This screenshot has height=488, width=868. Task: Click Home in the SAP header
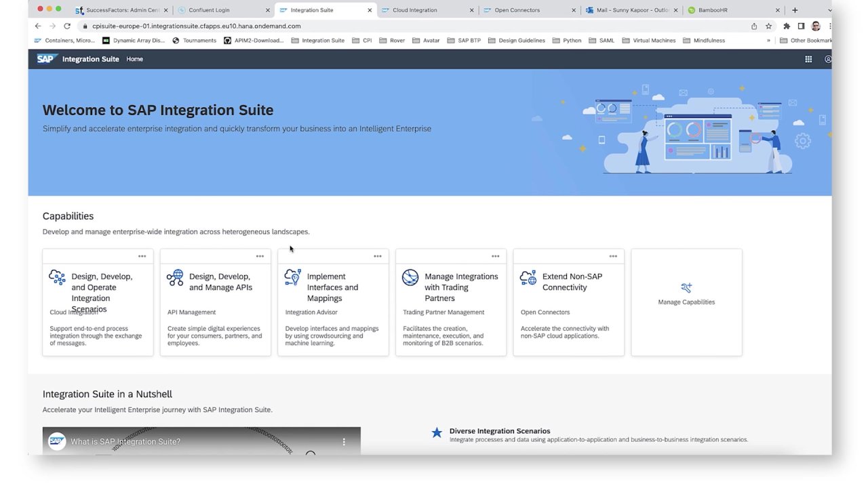pyautogui.click(x=134, y=59)
